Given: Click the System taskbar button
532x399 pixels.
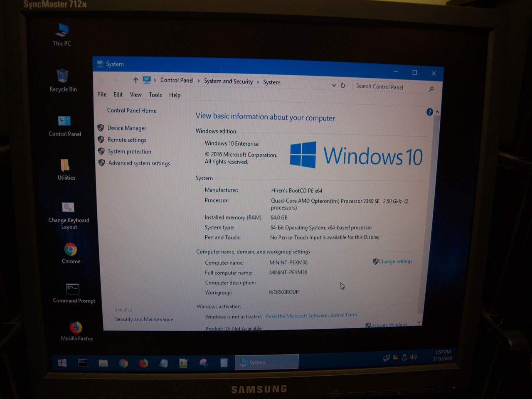Looking at the screenshot, I should 267,362.
